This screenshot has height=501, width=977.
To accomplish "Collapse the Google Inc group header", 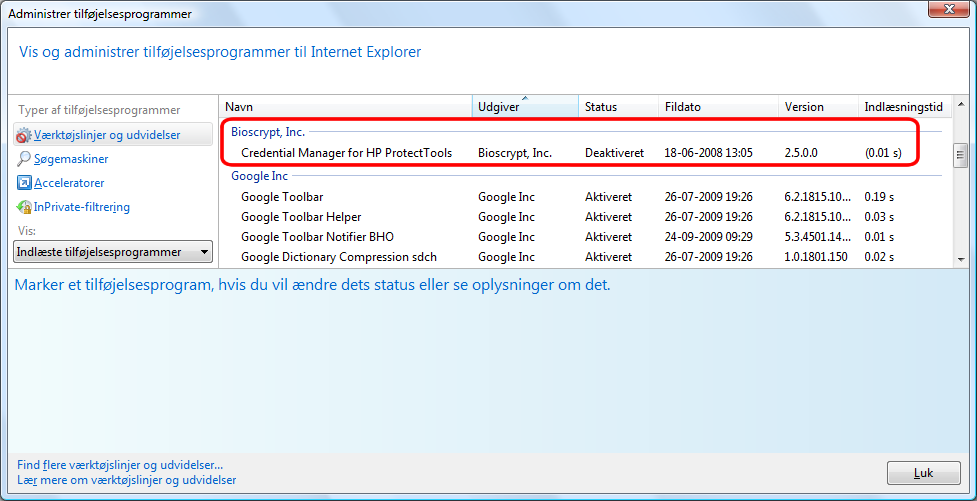I will coord(259,176).
